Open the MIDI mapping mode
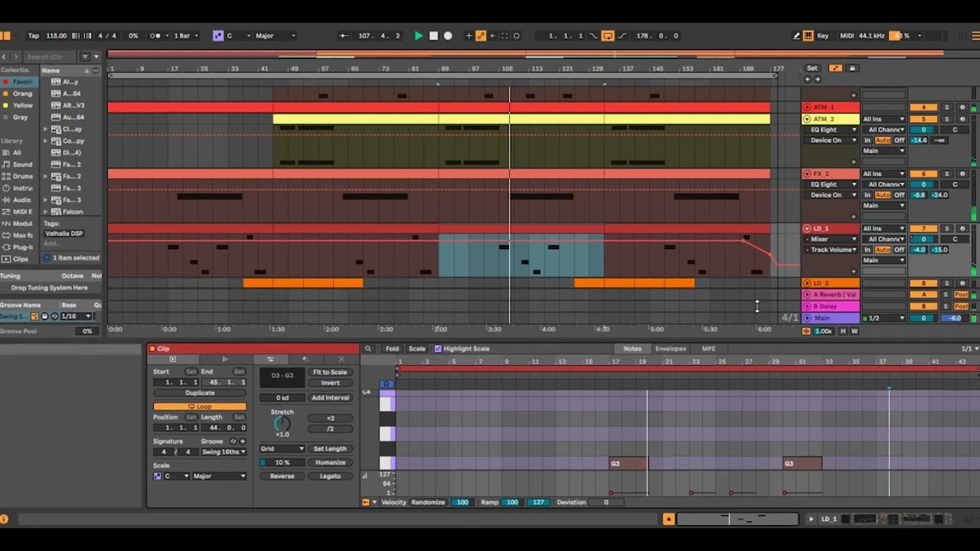Screen dimensions: 980x551 point(847,35)
